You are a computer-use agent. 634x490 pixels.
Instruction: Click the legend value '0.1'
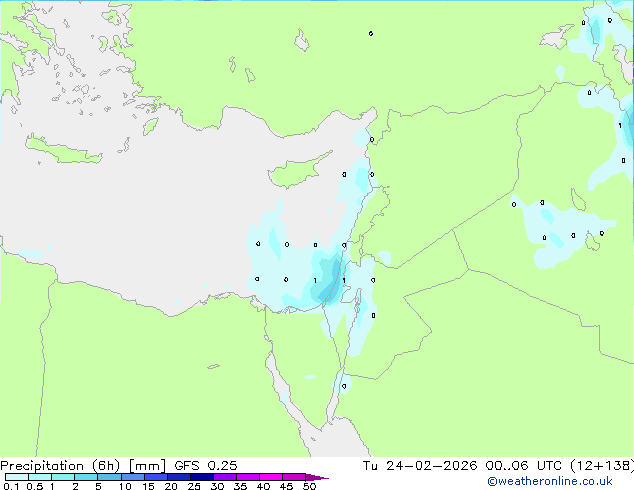click(x=11, y=486)
